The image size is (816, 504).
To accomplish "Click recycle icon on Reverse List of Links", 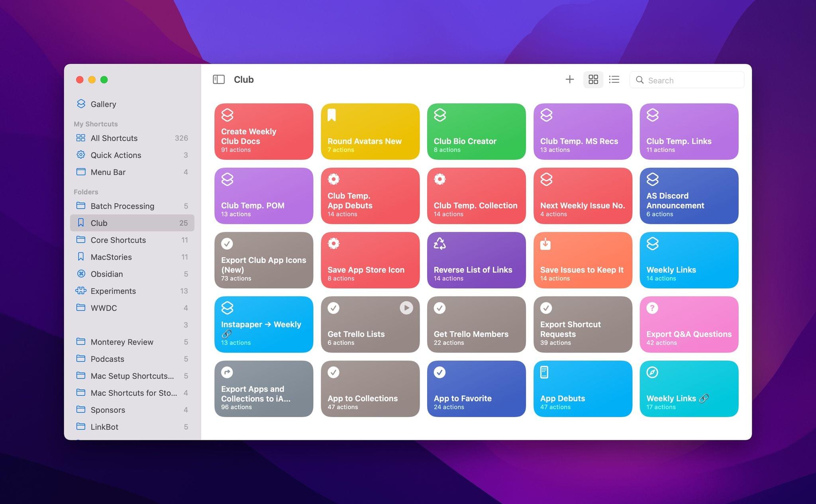I will coord(440,243).
